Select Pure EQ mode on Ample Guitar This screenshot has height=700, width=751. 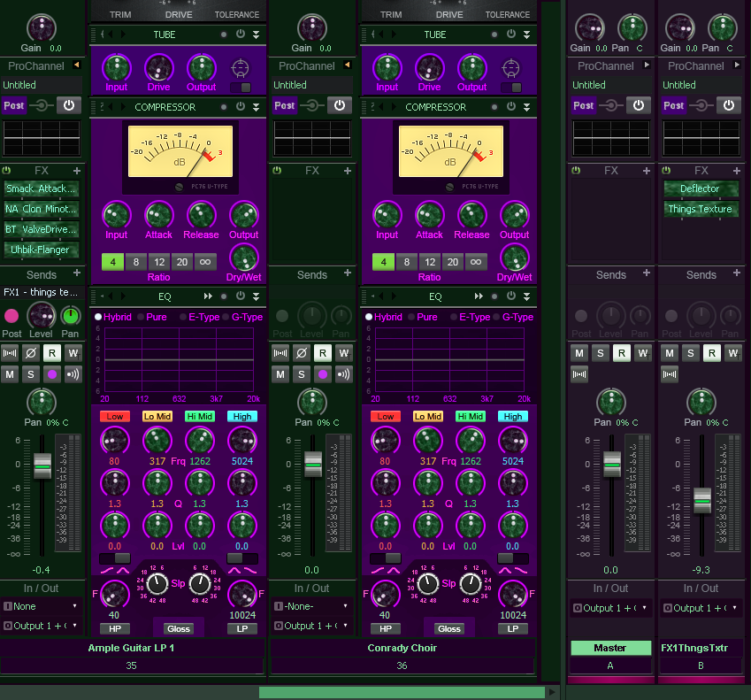tap(152, 317)
